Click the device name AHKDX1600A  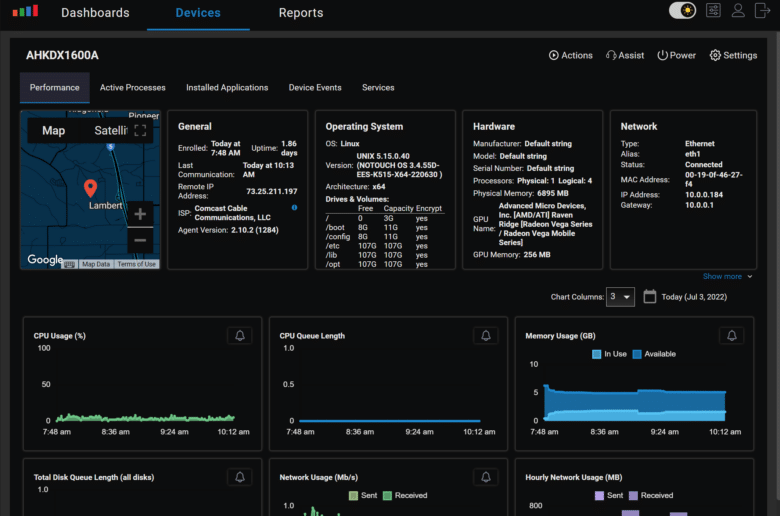[62, 55]
